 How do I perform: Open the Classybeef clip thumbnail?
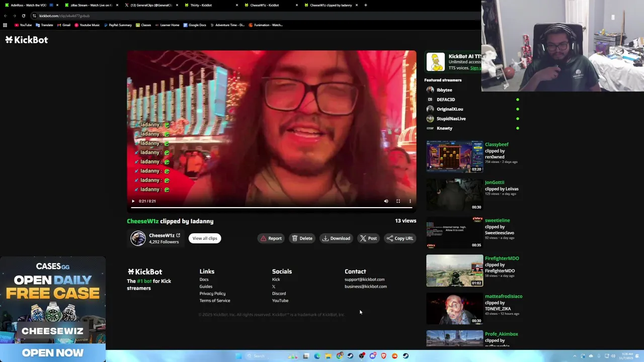coord(454,157)
